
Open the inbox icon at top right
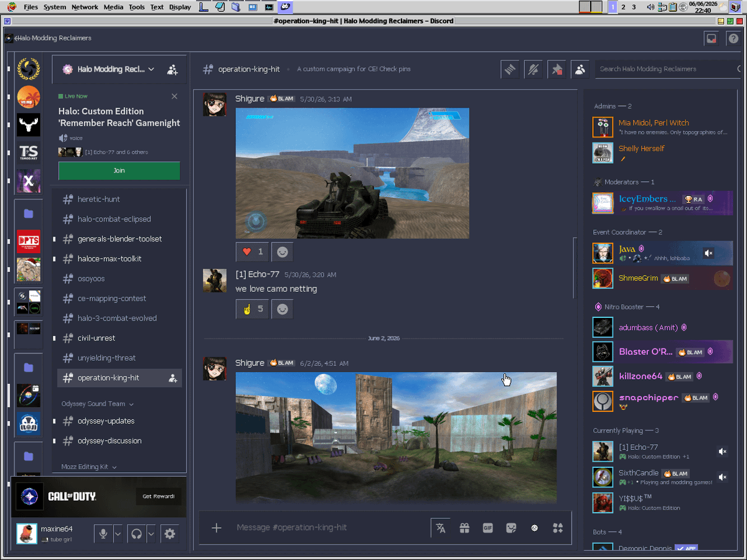711,39
